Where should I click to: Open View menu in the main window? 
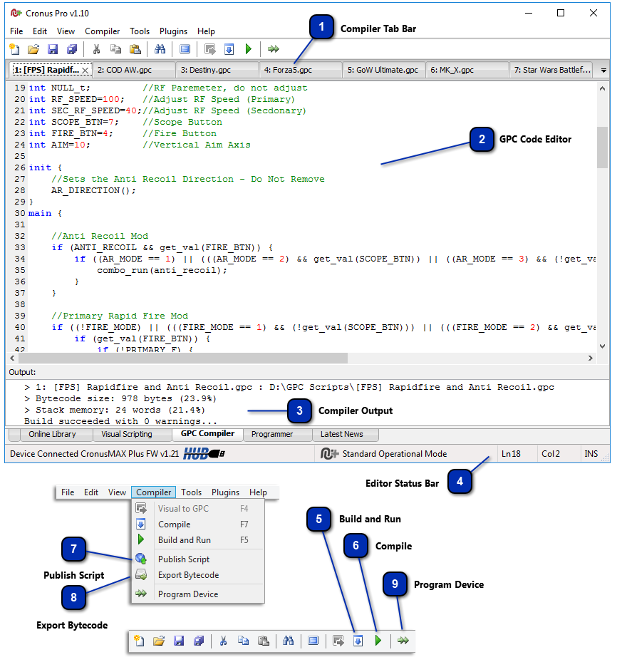(x=66, y=31)
